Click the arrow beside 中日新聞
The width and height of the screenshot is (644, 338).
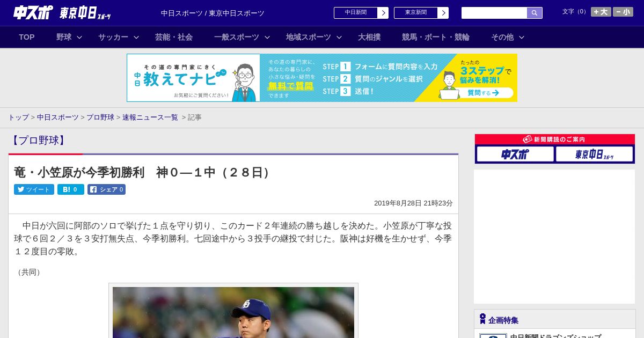(383, 13)
